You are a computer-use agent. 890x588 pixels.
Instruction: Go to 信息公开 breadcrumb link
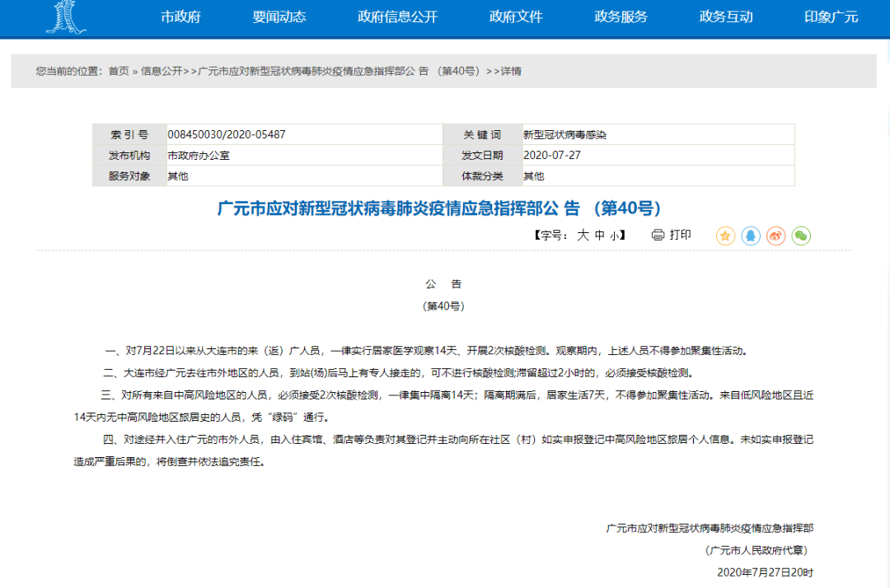coord(162,72)
